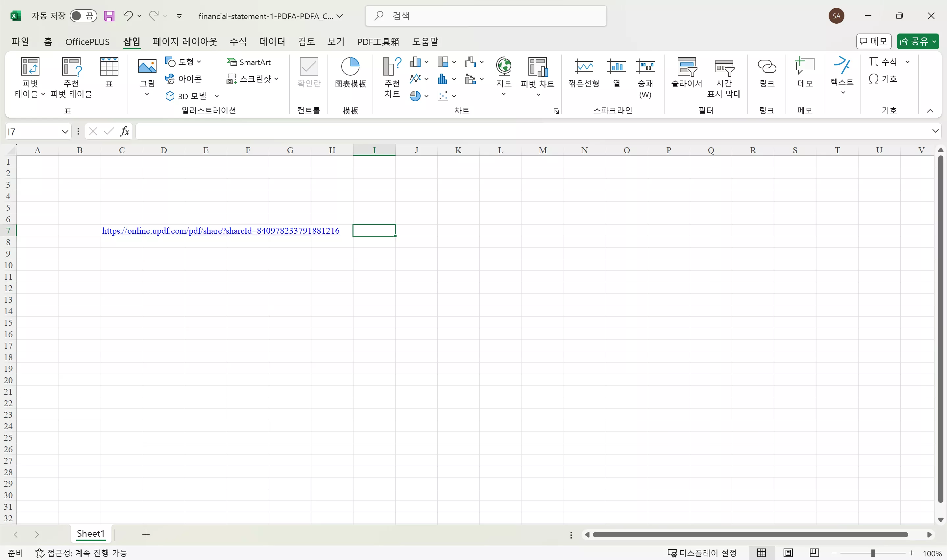Expand the formula bar
Screen dimensions: 947x560
click(x=935, y=131)
